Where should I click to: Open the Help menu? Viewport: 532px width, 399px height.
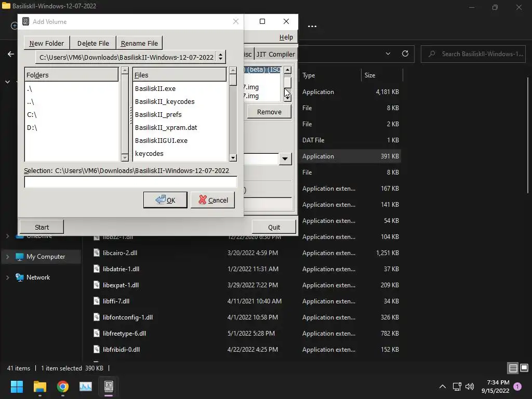click(286, 37)
